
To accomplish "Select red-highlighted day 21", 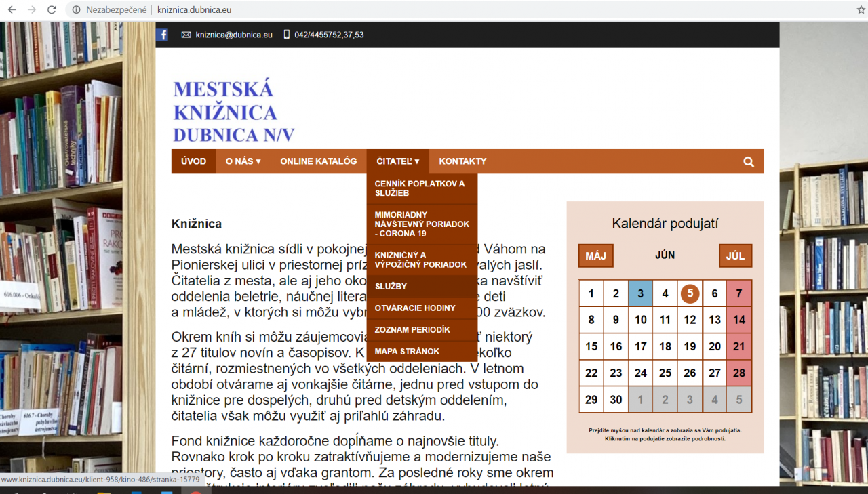I will (739, 346).
